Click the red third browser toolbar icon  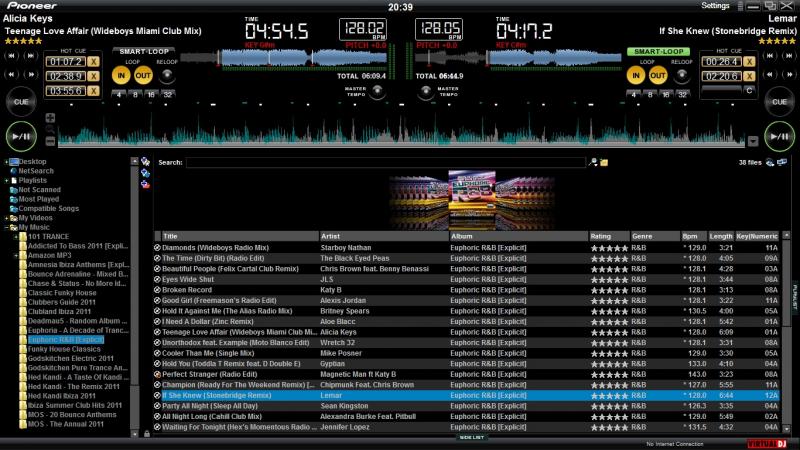[x=145, y=184]
